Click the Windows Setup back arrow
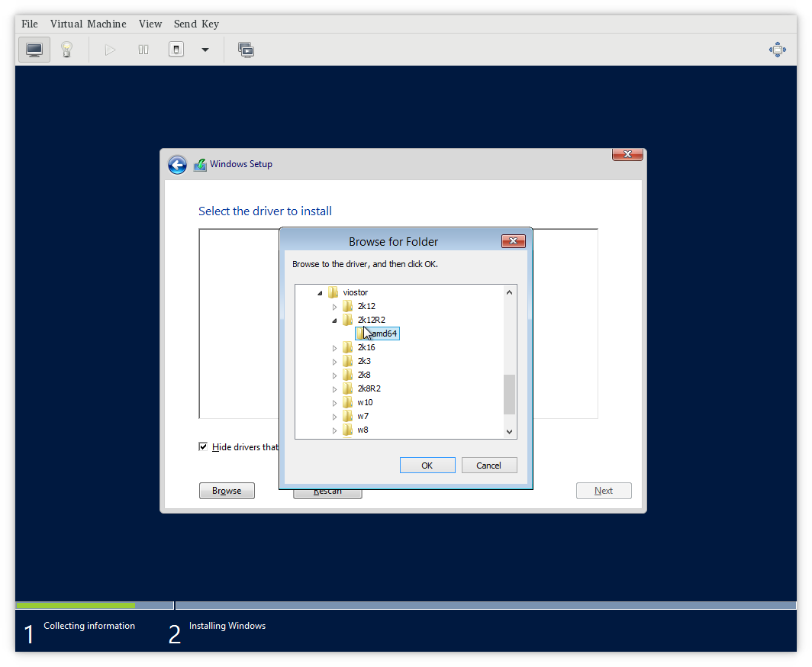The image size is (812, 667). tap(177, 165)
